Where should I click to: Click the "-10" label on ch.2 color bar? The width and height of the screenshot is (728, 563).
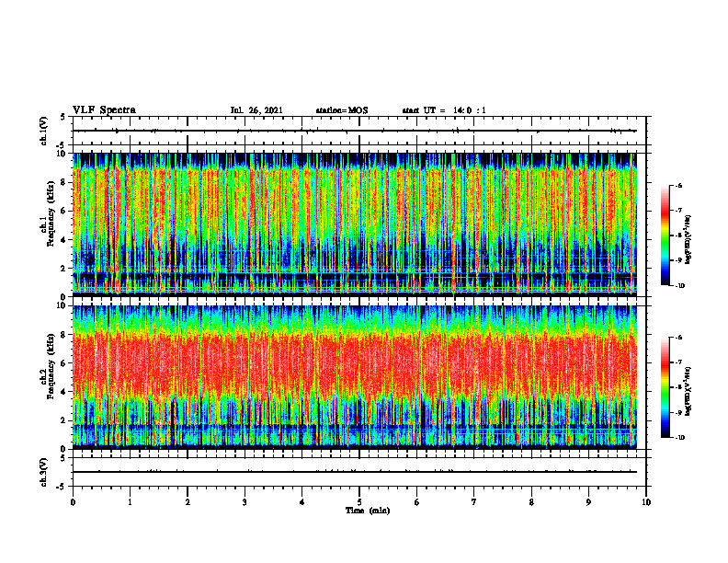pos(680,438)
